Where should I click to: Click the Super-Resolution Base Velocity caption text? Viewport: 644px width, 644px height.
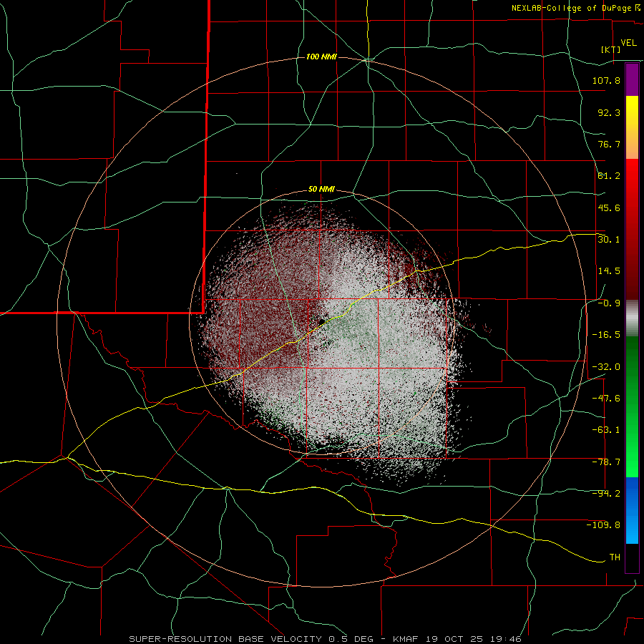(x=326, y=639)
